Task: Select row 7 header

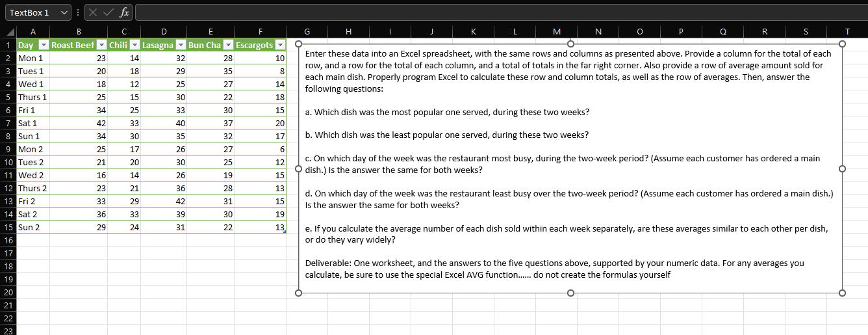Action: point(8,123)
